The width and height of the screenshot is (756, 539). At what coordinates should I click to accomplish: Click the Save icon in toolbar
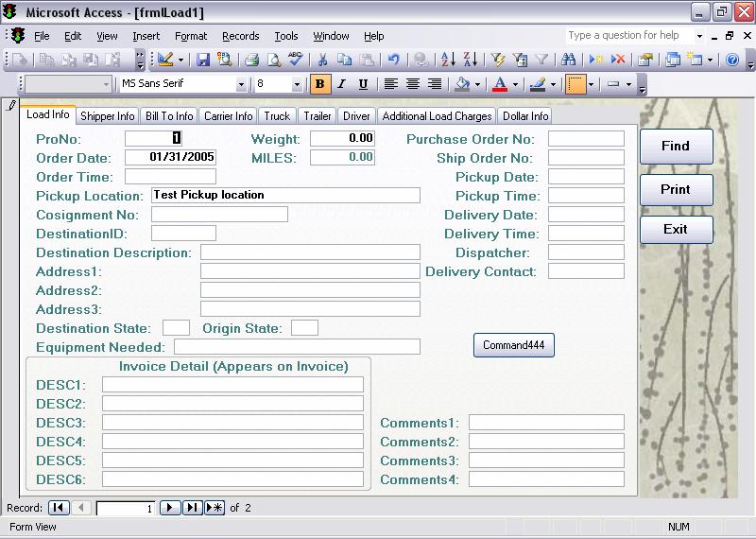click(203, 60)
